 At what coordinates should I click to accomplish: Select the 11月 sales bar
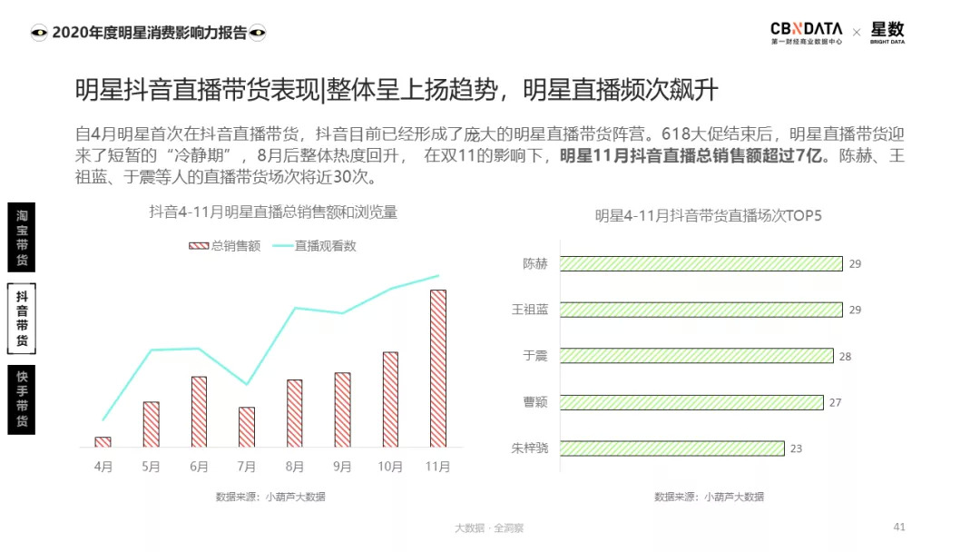pos(438,369)
